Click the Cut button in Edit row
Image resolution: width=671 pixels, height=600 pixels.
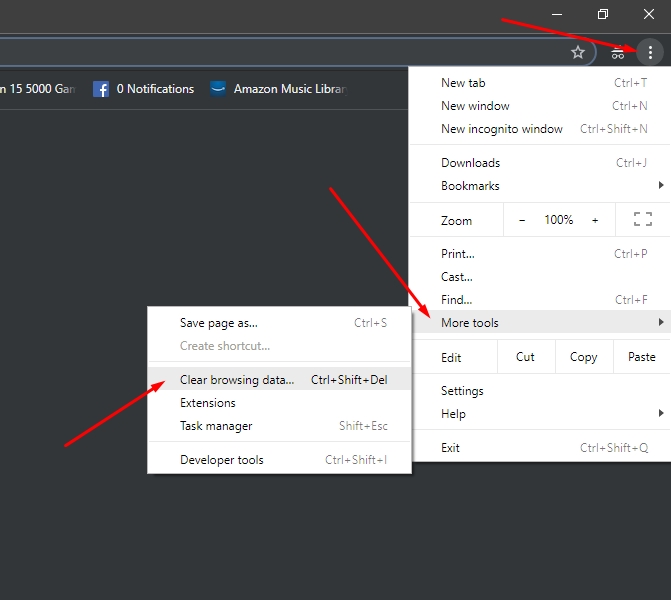[x=526, y=357]
